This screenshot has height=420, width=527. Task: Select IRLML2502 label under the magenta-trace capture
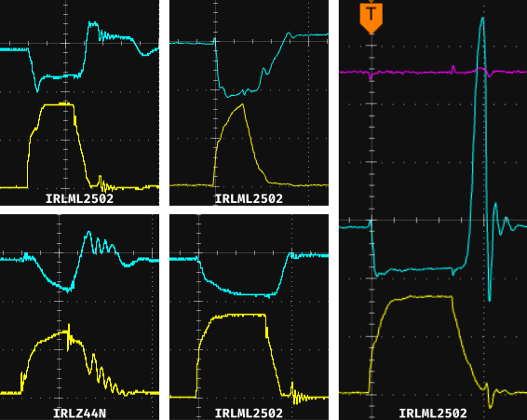click(x=433, y=413)
